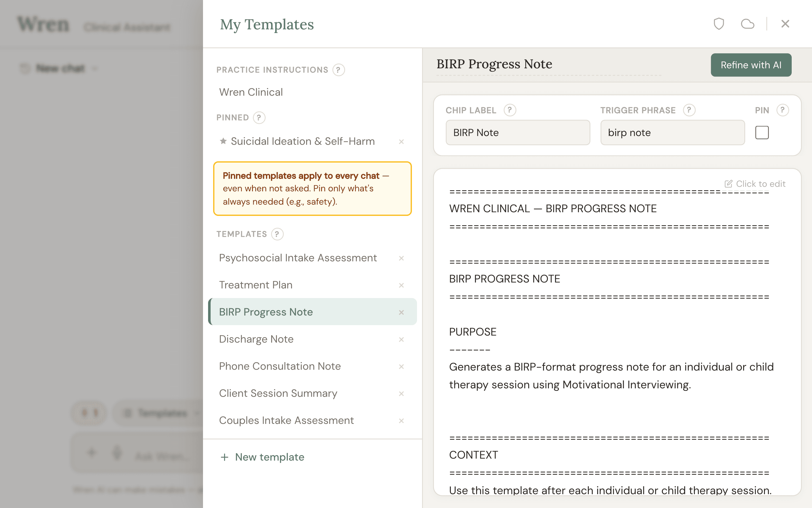Tick the Pin checkbox
The image size is (812, 508).
(x=762, y=132)
